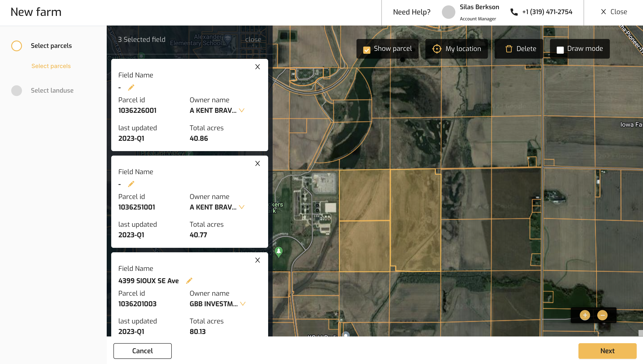Viewport: 643px width, 364px height.
Task: Click the zoom out minus control
Action: coord(603,315)
